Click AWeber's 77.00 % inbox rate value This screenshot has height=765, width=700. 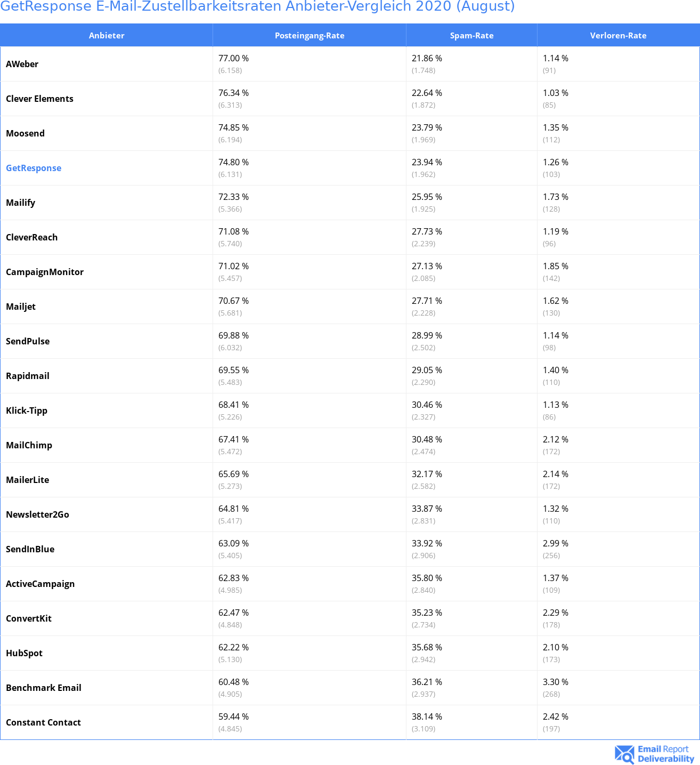pyautogui.click(x=233, y=58)
